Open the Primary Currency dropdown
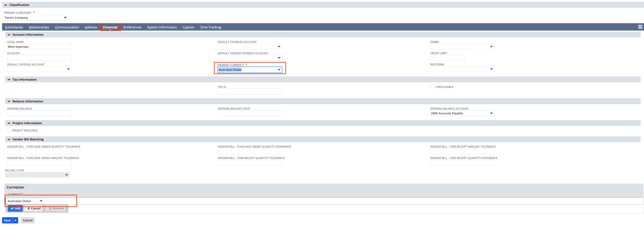This screenshot has width=644, height=227. click(279, 70)
